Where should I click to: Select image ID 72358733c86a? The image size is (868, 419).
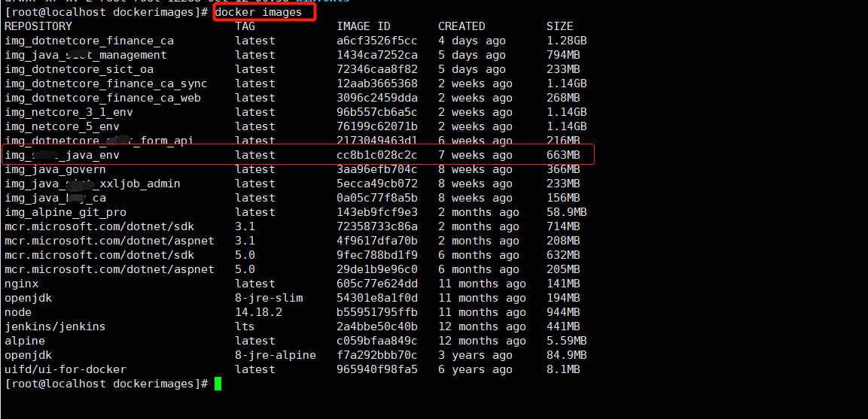click(x=377, y=226)
